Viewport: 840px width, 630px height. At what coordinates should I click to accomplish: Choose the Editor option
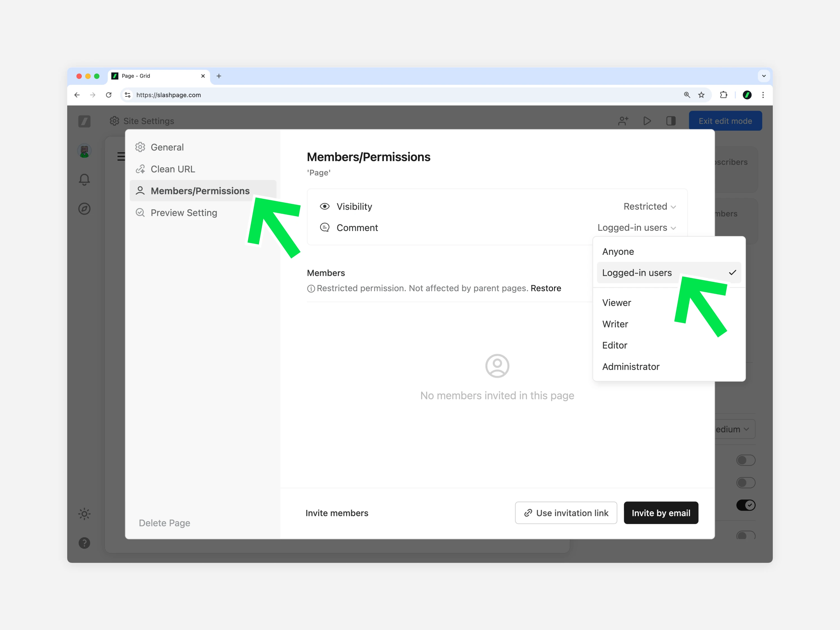coord(669,345)
